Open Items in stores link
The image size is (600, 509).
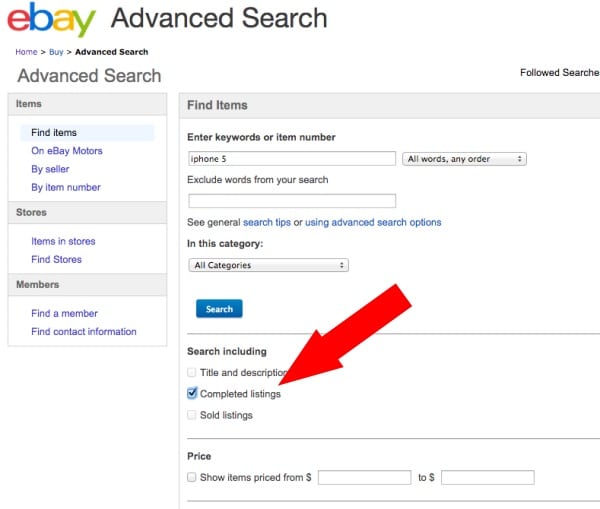tap(63, 241)
